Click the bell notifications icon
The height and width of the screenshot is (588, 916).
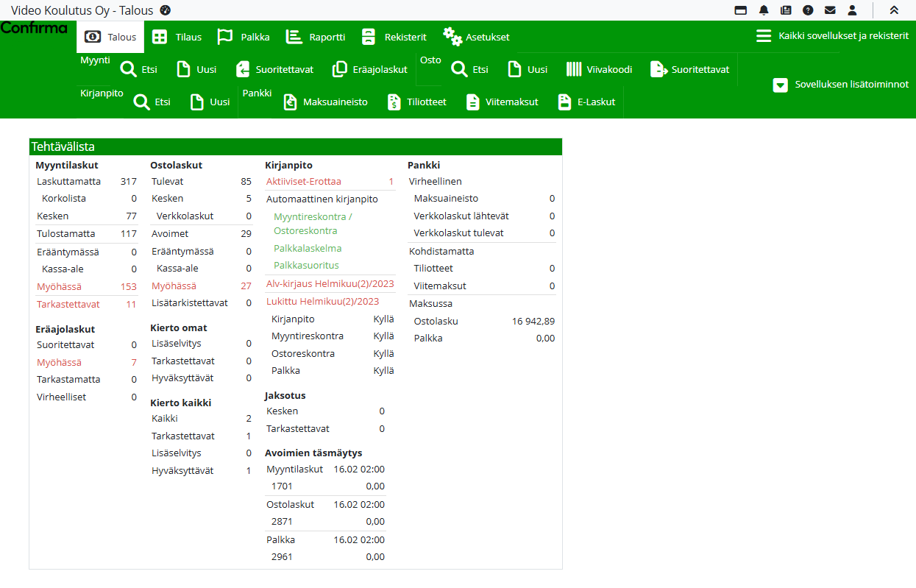[764, 10]
